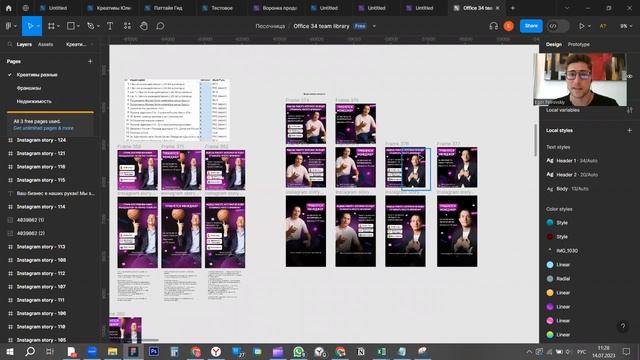The image size is (640, 360).
Task: Open Notion from the taskbar
Action: coord(360,351)
